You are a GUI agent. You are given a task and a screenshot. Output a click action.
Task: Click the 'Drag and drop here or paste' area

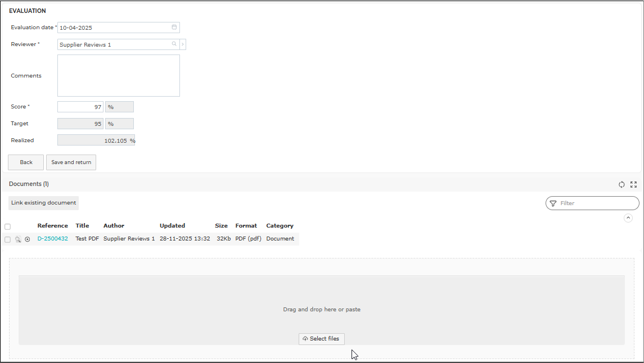pyautogui.click(x=322, y=310)
